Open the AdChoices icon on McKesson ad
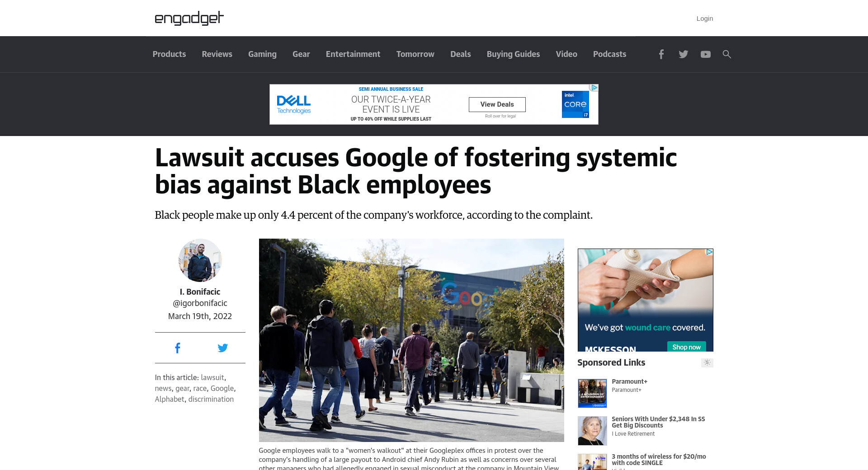 coord(709,252)
